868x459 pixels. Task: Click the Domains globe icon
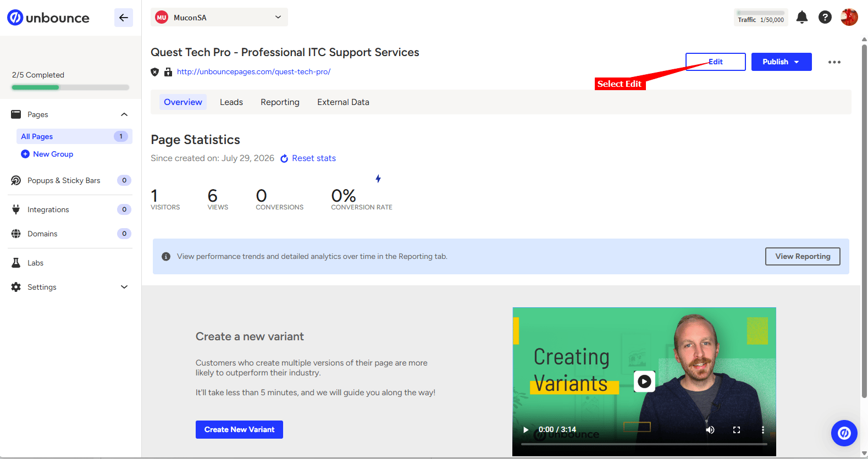(16, 234)
